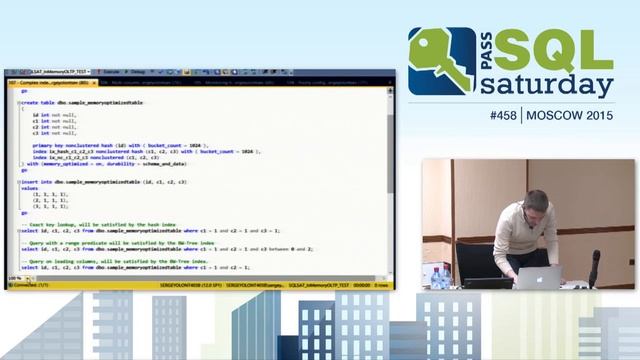The image size is (640, 360).
Task: Click the highlighted execution plan toolbar icon
Action: coord(187,72)
